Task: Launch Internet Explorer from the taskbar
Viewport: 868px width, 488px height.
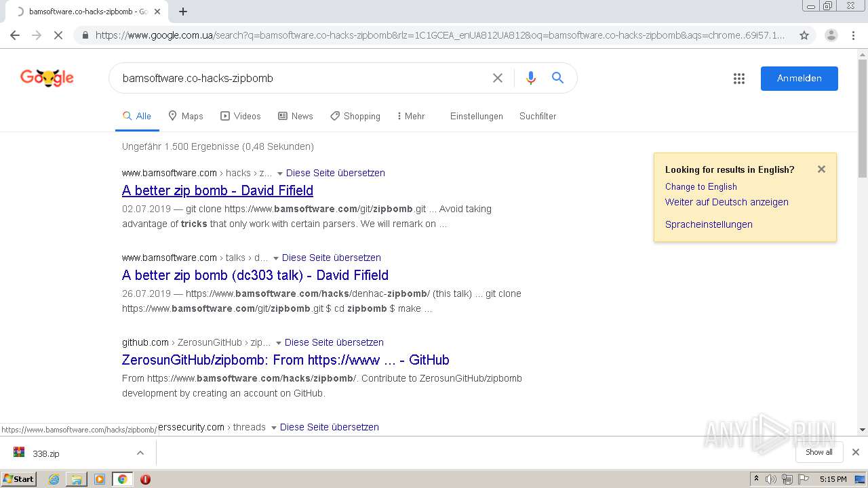Action: pos(54,479)
